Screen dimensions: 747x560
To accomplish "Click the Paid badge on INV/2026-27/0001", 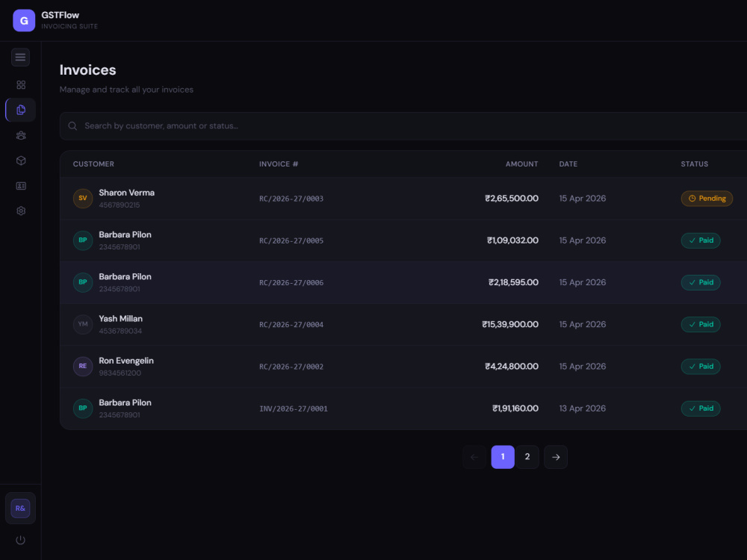I will (x=701, y=408).
